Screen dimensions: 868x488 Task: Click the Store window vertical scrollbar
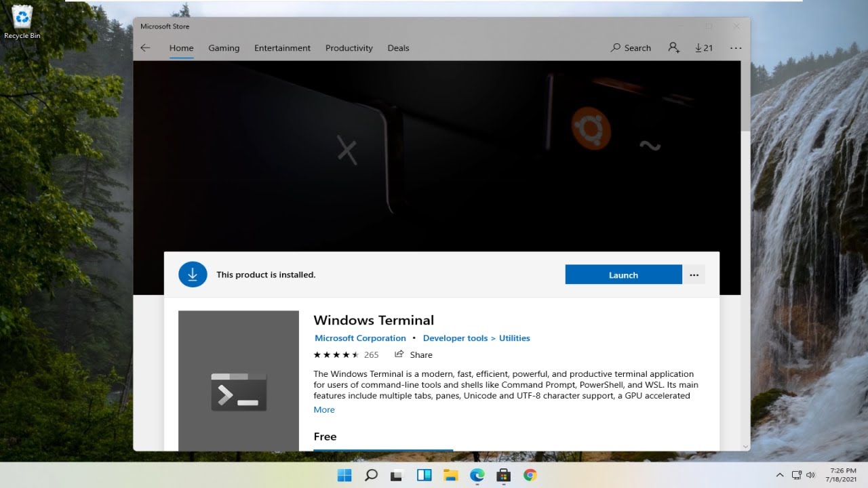click(745, 97)
